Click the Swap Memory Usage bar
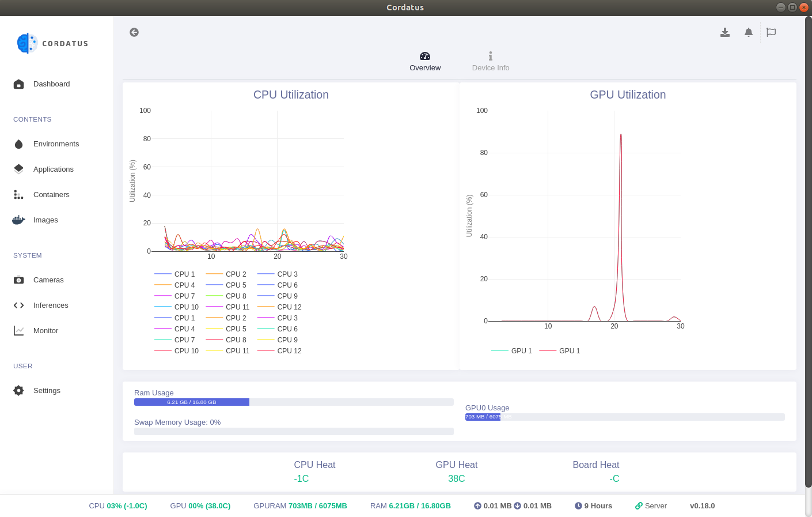The width and height of the screenshot is (812, 517). pyautogui.click(x=294, y=431)
